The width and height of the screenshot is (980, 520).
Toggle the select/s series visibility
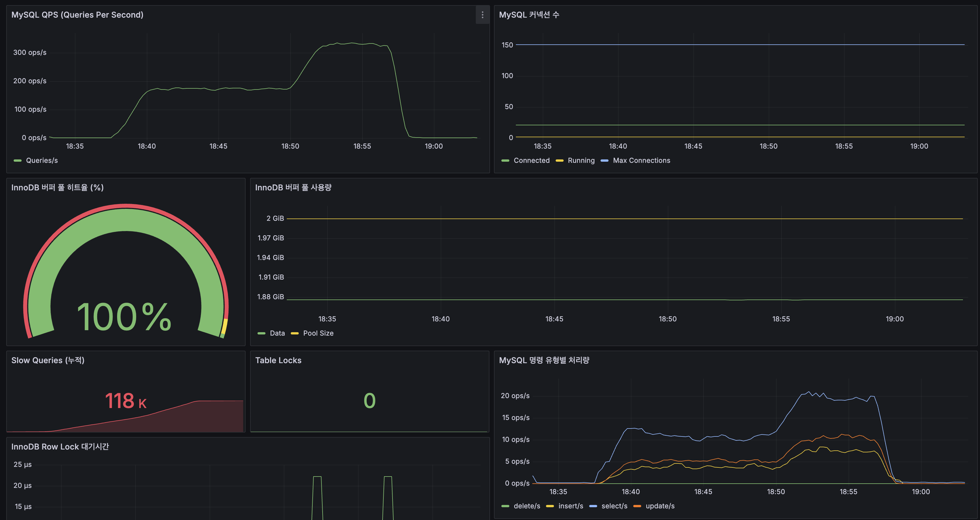coord(614,506)
